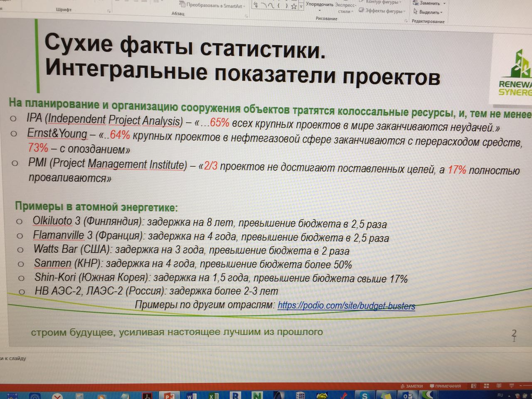The width and height of the screenshot is (532, 399).
Task: Open the Экспресс-стили quick styles dropdown
Action: (345, 8)
